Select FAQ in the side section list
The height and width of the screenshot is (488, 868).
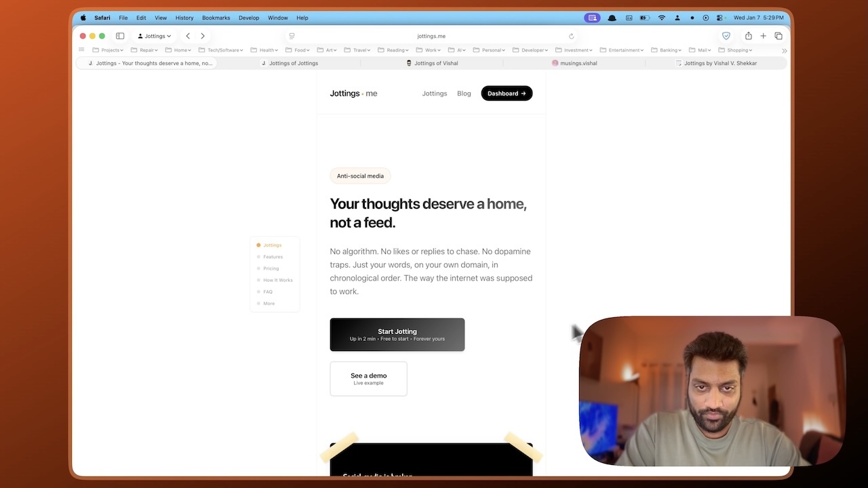(x=267, y=291)
